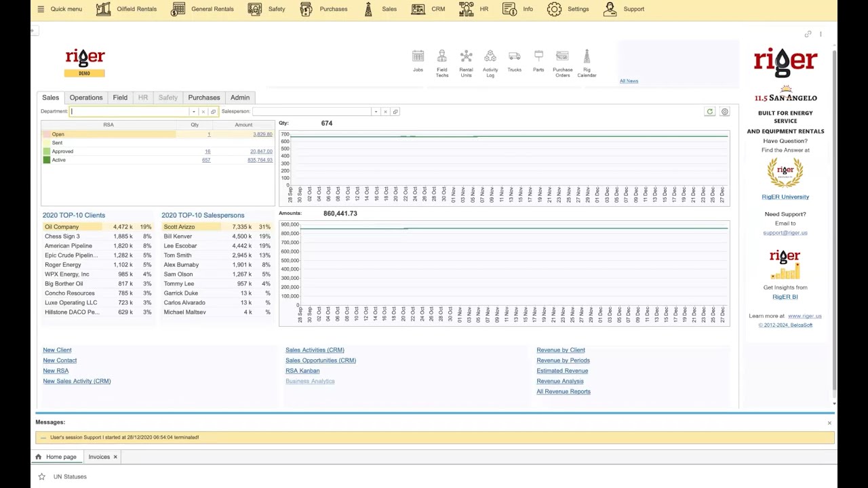The width and height of the screenshot is (868, 488).
Task: Click the Info menu icon
Action: pos(509,9)
